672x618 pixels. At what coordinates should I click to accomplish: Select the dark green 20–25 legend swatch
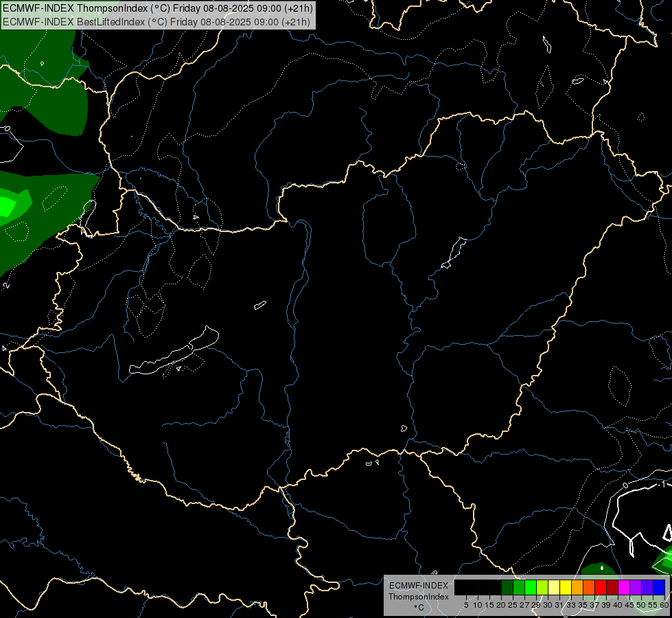pyautogui.click(x=507, y=587)
